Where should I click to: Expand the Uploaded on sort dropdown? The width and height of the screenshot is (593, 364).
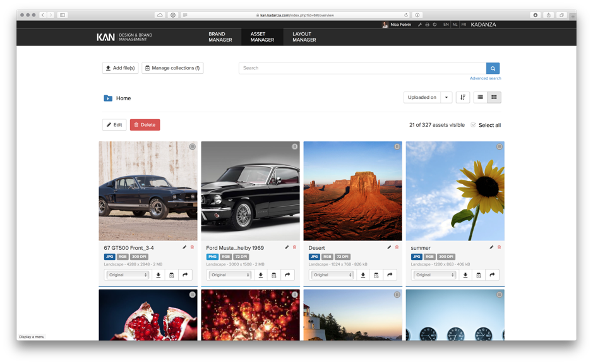[446, 97]
